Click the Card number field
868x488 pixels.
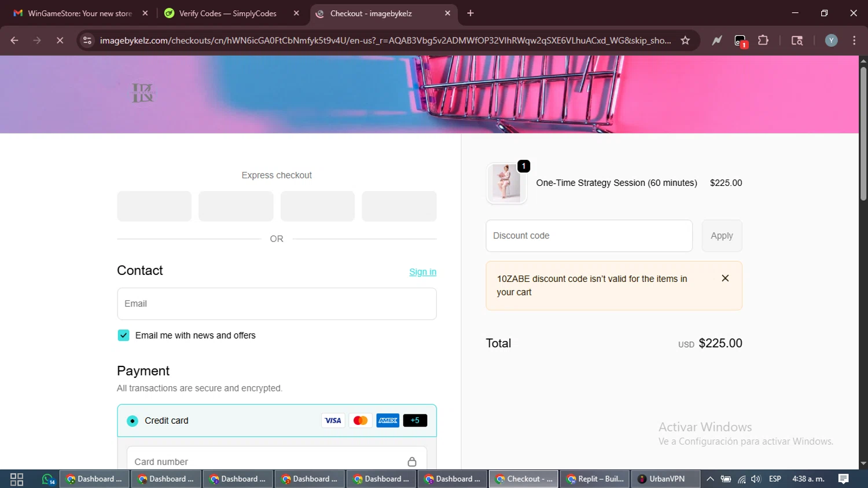point(277,461)
